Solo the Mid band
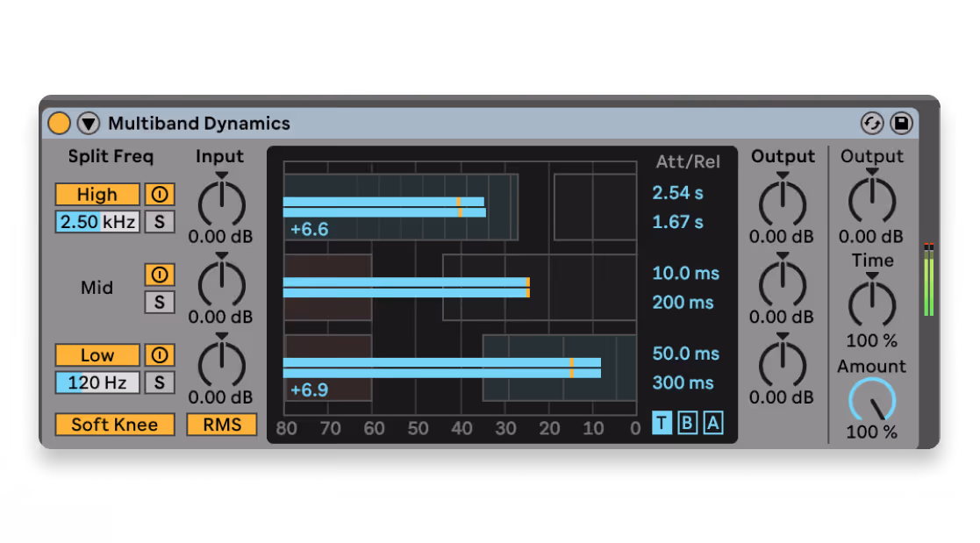 (160, 303)
